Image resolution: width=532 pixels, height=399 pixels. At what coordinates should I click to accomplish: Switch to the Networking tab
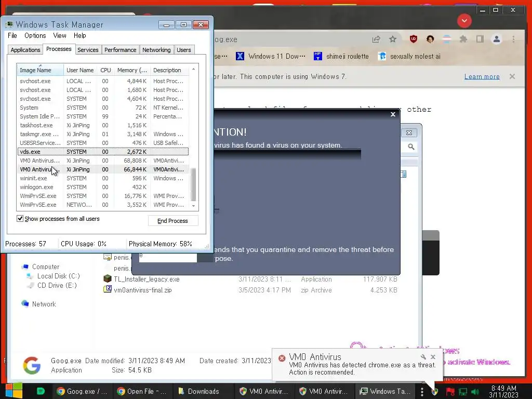156,50
